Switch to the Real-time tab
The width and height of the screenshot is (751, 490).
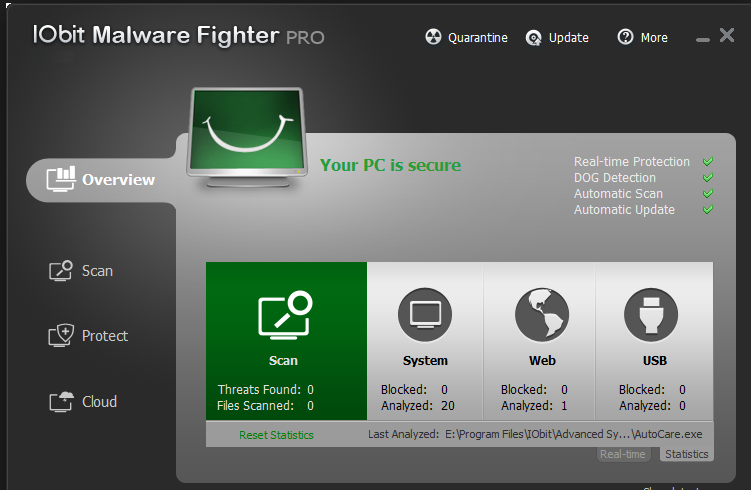(623, 454)
